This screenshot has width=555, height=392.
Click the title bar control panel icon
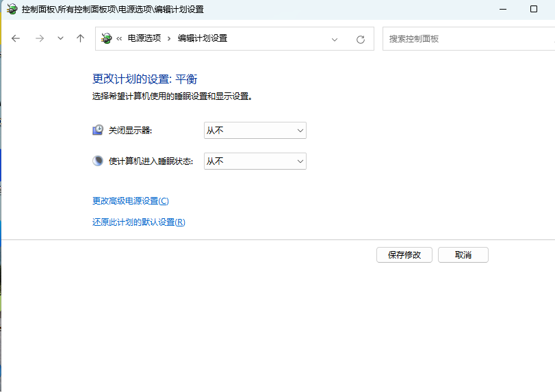[x=12, y=9]
